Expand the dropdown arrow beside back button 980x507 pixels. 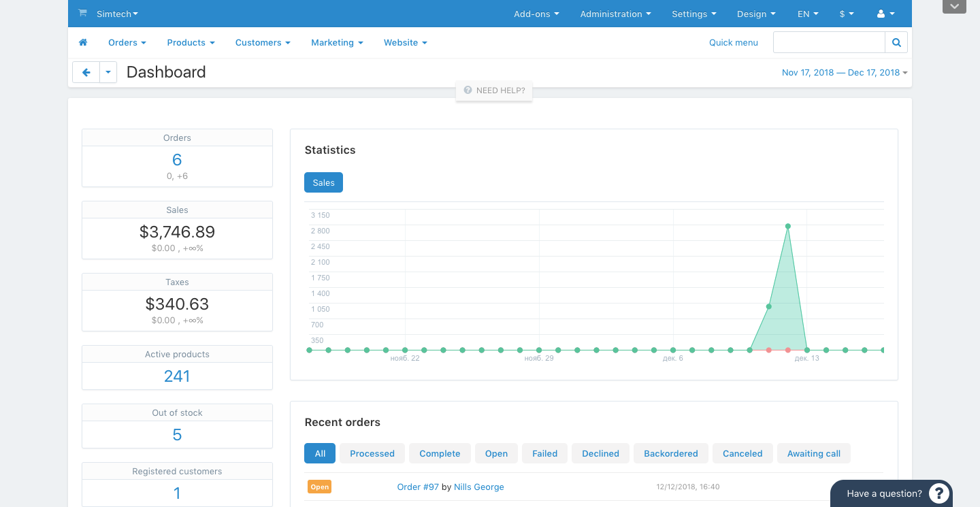tap(108, 72)
